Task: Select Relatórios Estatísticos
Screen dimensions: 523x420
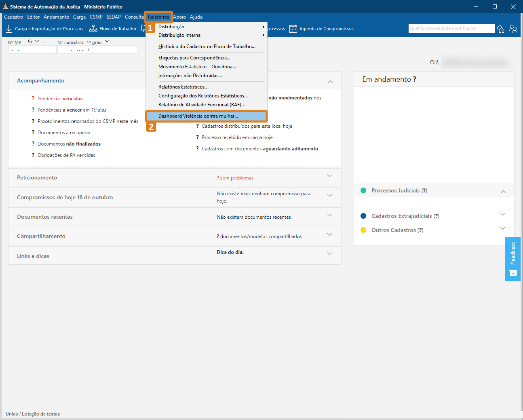Action: click(x=206, y=87)
